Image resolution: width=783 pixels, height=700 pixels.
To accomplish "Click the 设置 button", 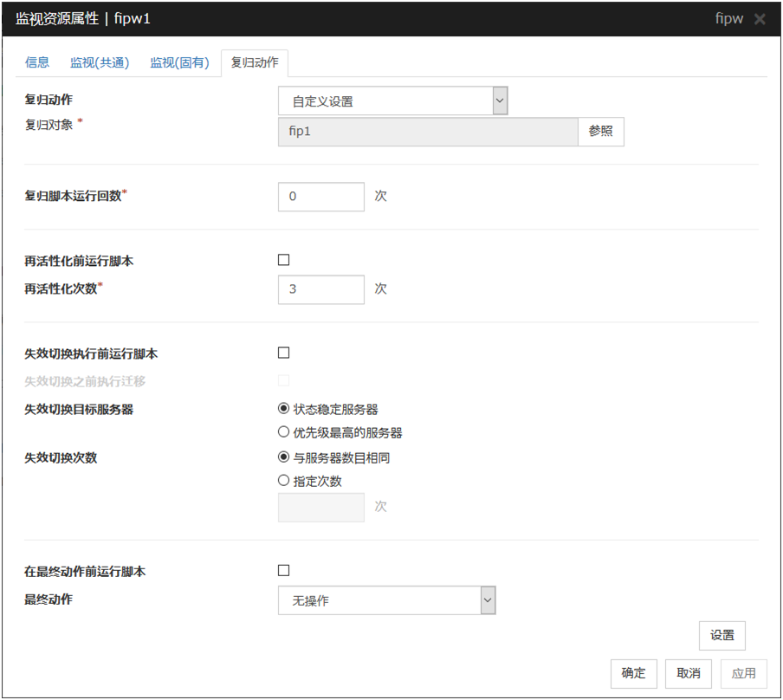I will coord(722,635).
